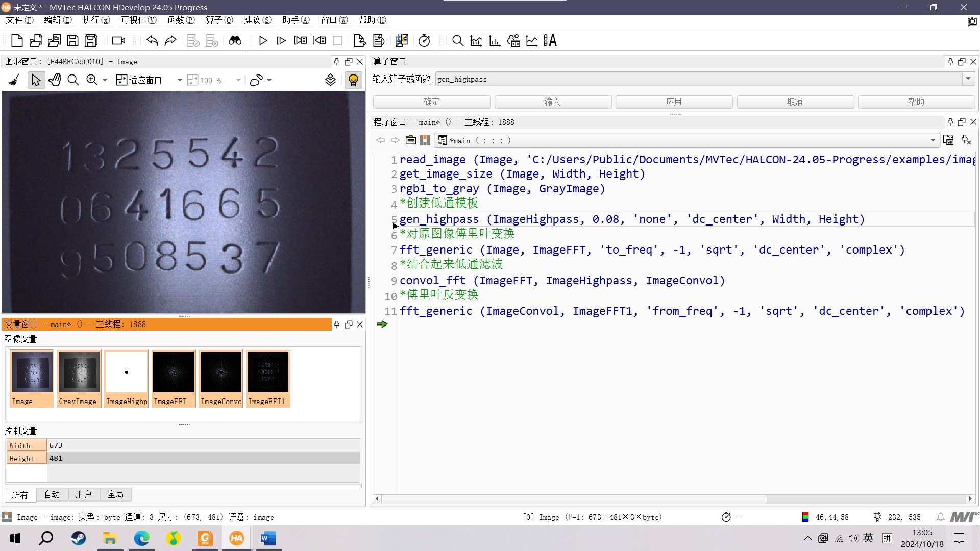Select the GrayImage variable thumbnail
The image size is (980, 551).
pos(78,379)
